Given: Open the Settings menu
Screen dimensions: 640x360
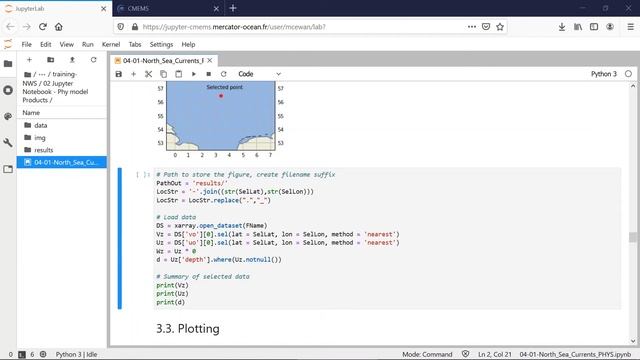Looking at the screenshot, I should [161, 44].
